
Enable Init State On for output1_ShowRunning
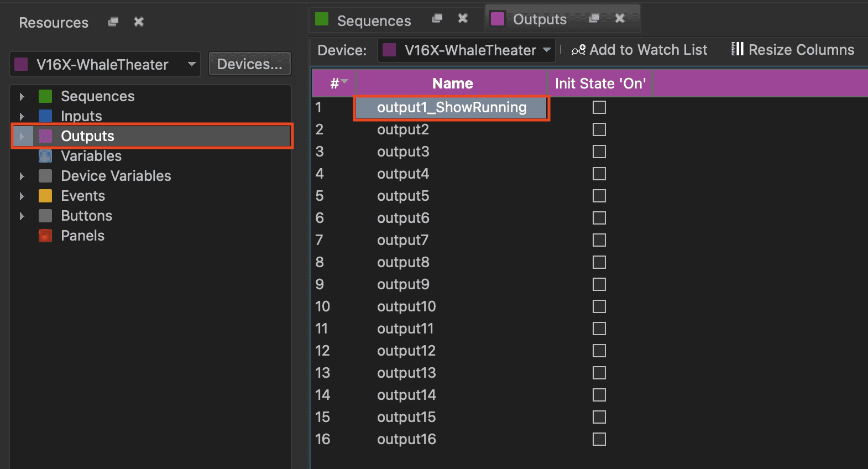[x=599, y=107]
